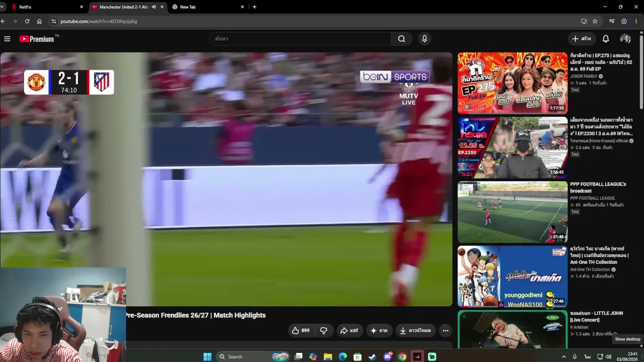Open the Kuroko basketball anime thumbnail
Viewport: 644px width, 362px height.
click(x=513, y=277)
